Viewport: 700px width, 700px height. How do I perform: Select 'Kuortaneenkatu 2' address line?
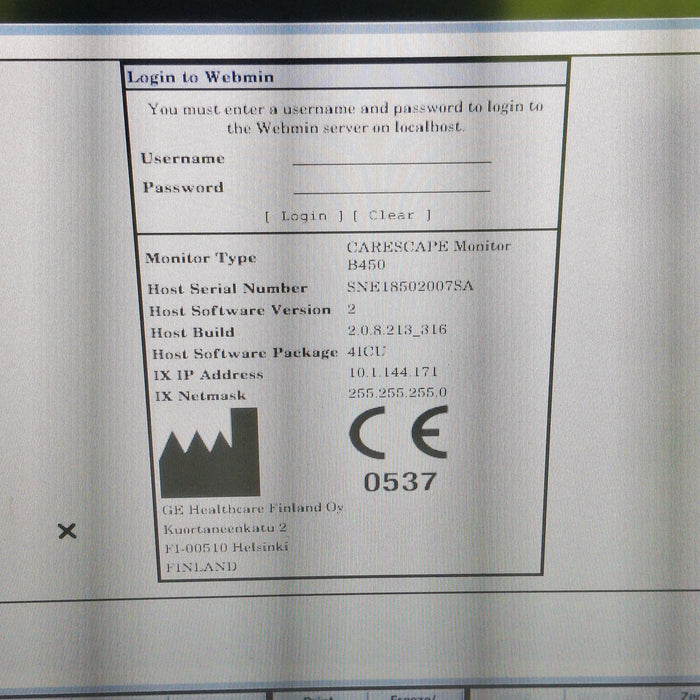225,529
